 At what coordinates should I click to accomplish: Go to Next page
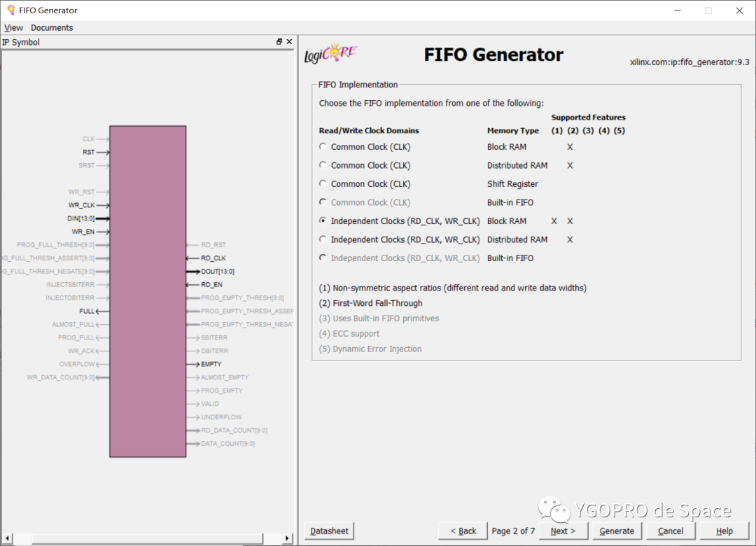(563, 531)
